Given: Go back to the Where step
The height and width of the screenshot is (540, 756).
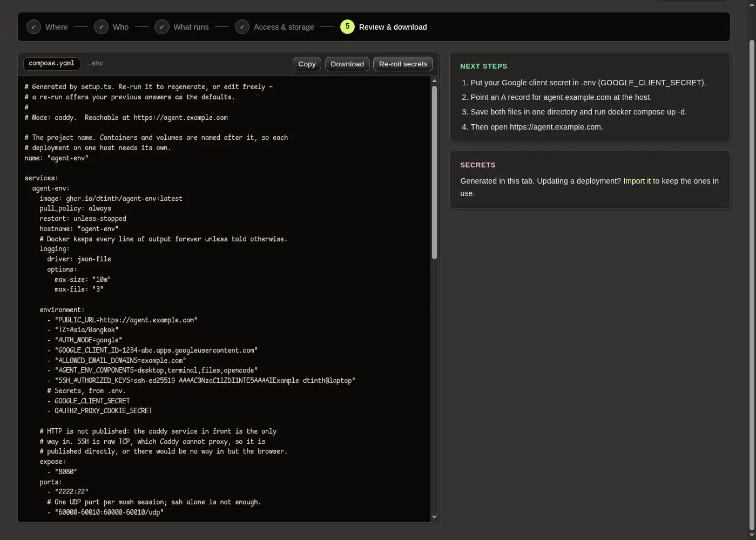Looking at the screenshot, I should click(x=48, y=27).
